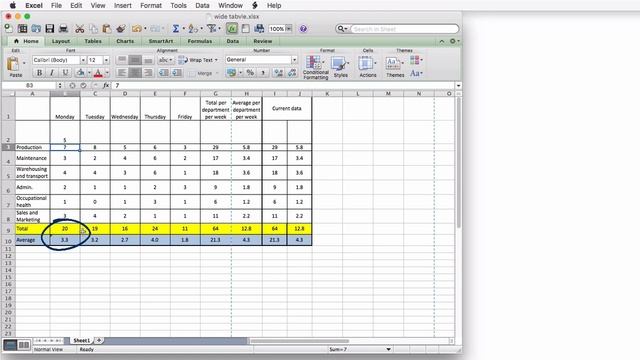Open the font size dropdown

pos(106,60)
